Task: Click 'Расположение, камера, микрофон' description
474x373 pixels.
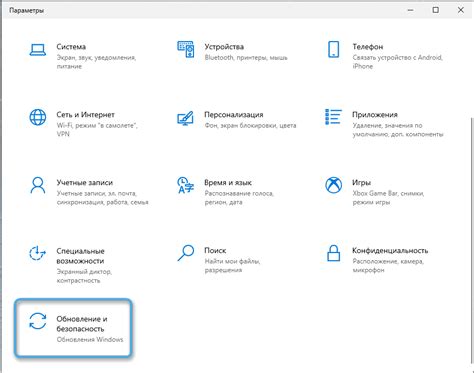Action: point(388,265)
